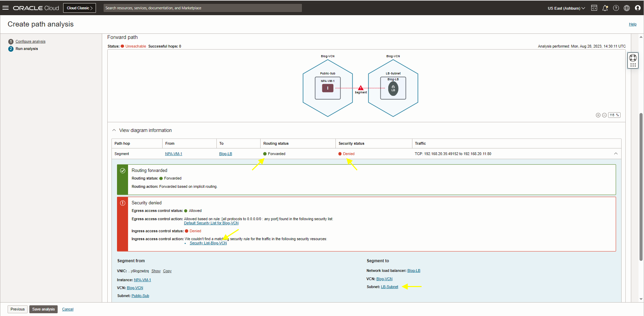This screenshot has width=644, height=316.
Task: Open the user profile icon
Action: point(638,8)
